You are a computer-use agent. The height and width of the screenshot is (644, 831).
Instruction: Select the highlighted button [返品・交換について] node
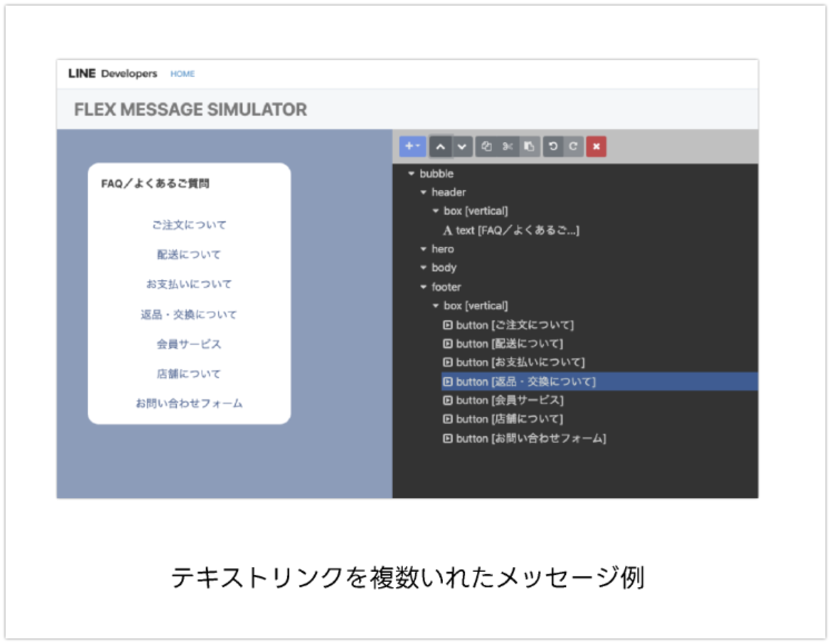[x=520, y=382]
